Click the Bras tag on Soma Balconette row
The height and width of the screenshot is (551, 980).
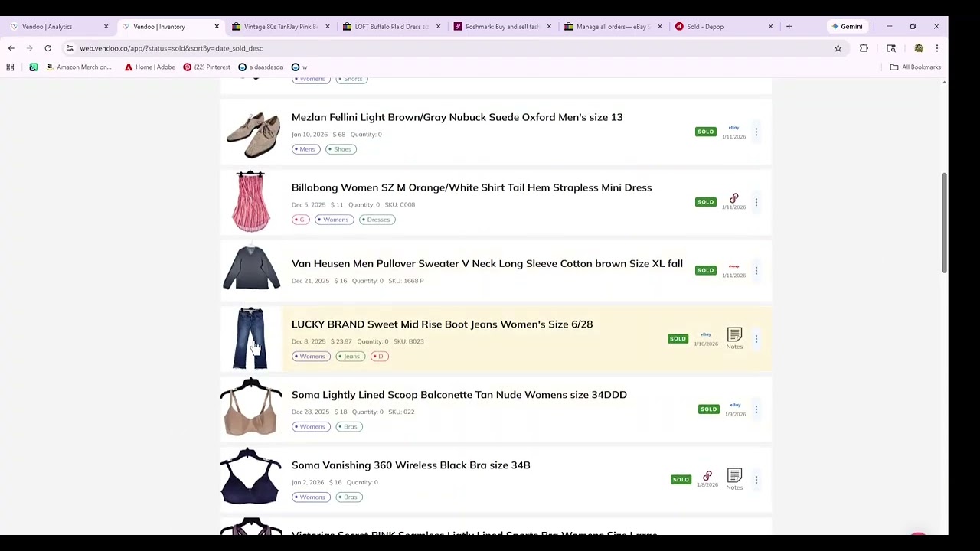coord(348,427)
